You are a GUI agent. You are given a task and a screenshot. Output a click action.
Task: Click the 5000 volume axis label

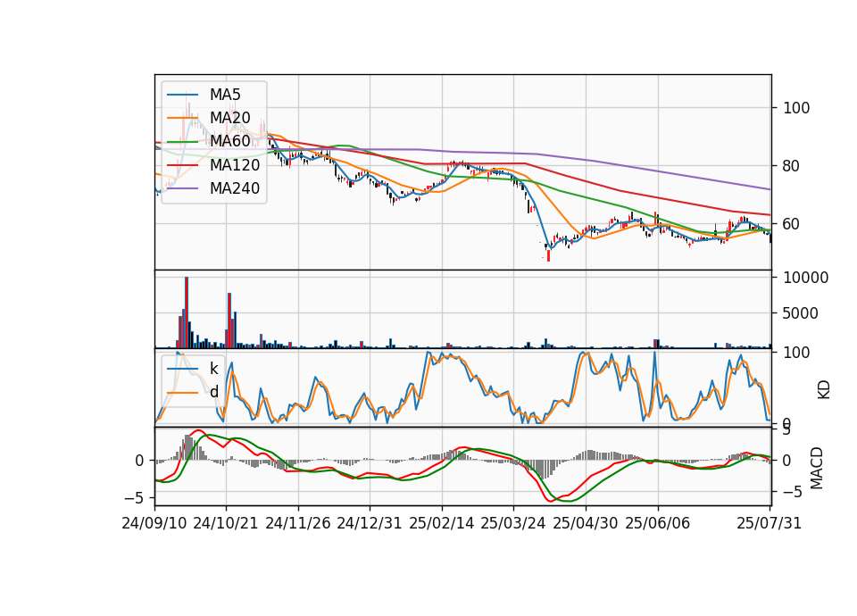[x=802, y=313]
